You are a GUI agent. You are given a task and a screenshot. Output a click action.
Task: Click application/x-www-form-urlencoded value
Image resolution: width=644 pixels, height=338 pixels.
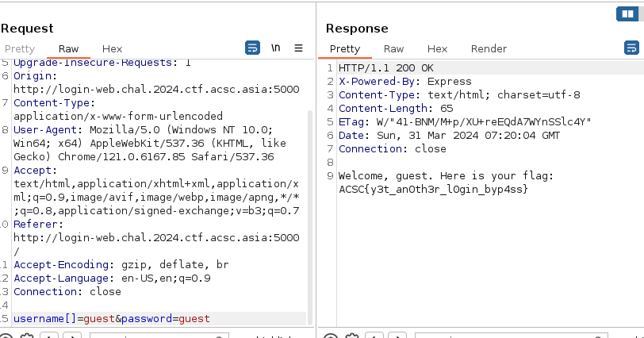118,116
